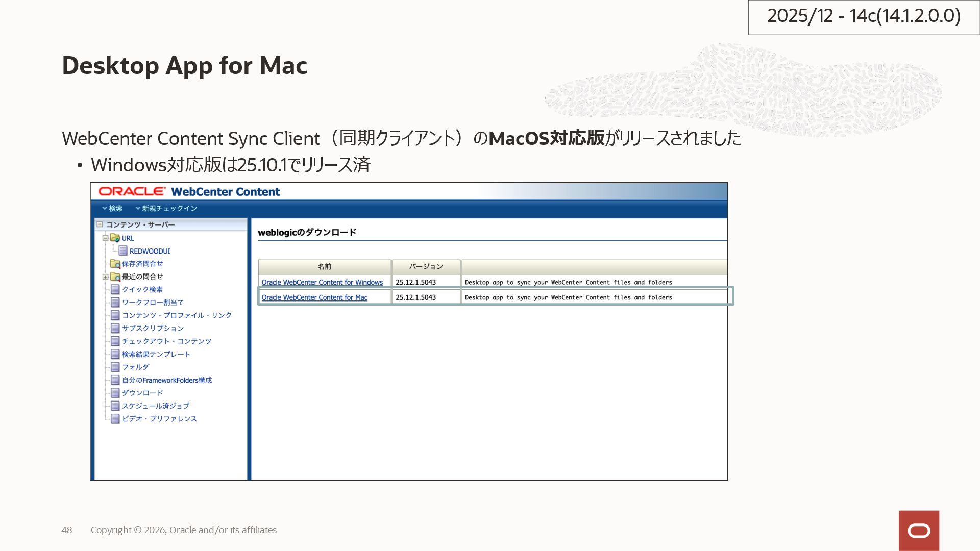This screenshot has height=551, width=980.
Task: Click the フォルダ page icon in tree
Action: (x=115, y=367)
